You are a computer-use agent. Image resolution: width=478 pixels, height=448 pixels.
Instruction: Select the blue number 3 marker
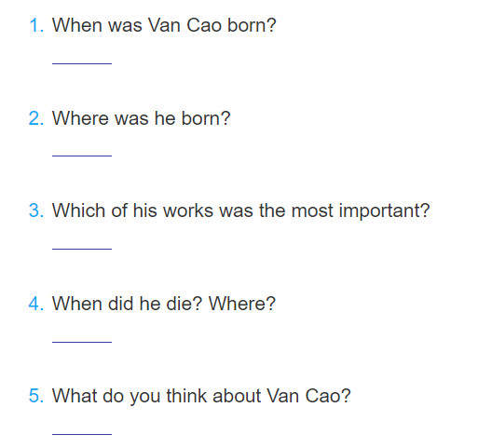click(36, 210)
